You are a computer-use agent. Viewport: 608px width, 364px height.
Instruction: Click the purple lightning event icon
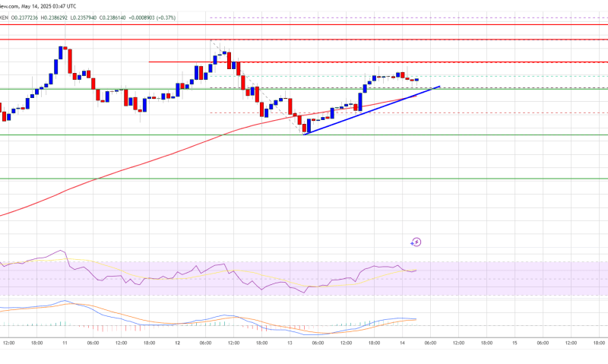click(416, 242)
